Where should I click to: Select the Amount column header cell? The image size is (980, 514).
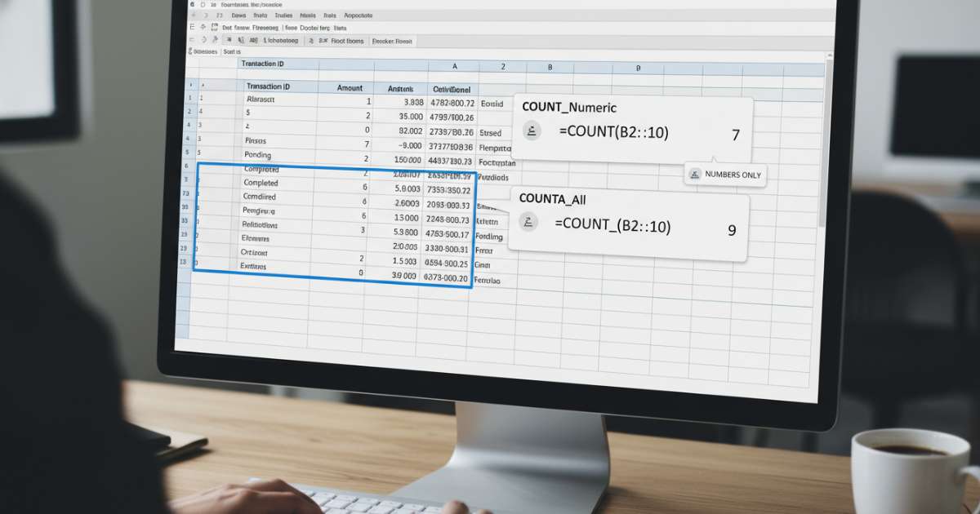pos(345,87)
